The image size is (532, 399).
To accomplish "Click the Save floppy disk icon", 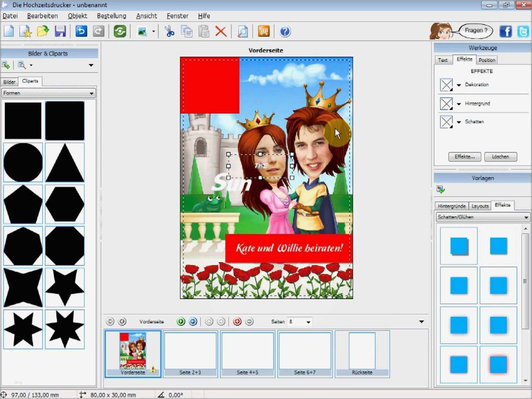I will pos(60,31).
